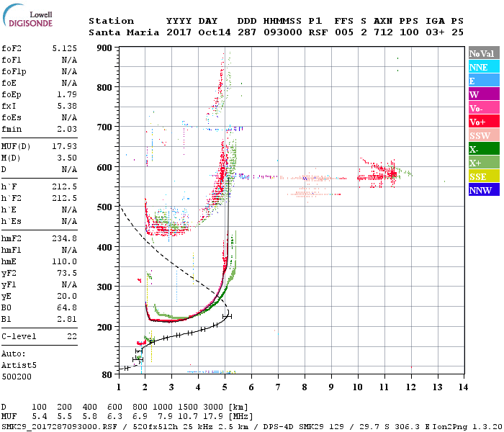Click the foE N/A value
504x432 pixels.
coord(69,83)
